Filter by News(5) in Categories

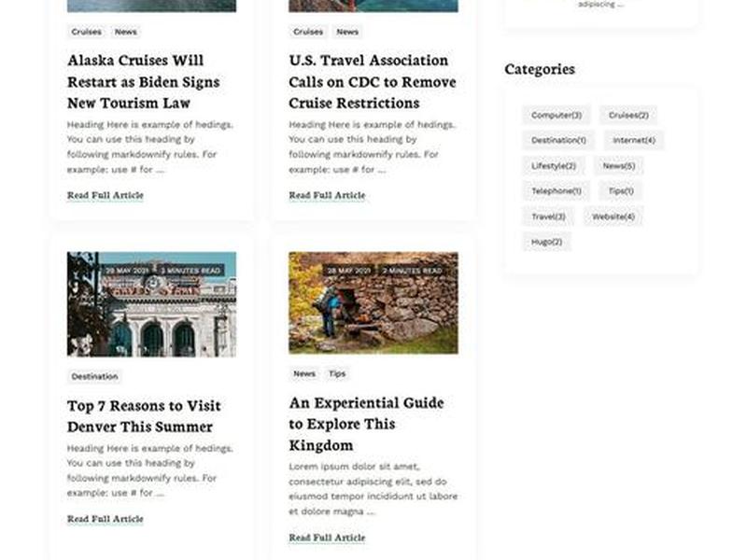point(619,166)
